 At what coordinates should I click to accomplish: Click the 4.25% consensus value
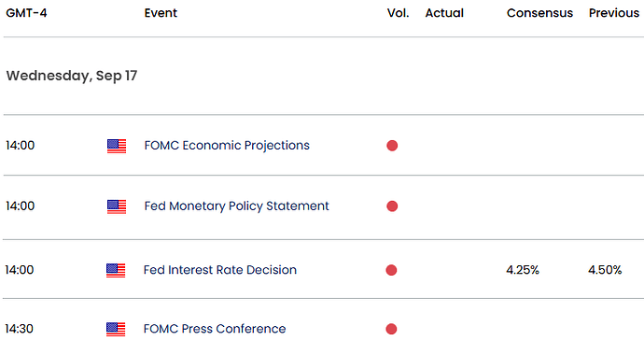click(x=523, y=270)
